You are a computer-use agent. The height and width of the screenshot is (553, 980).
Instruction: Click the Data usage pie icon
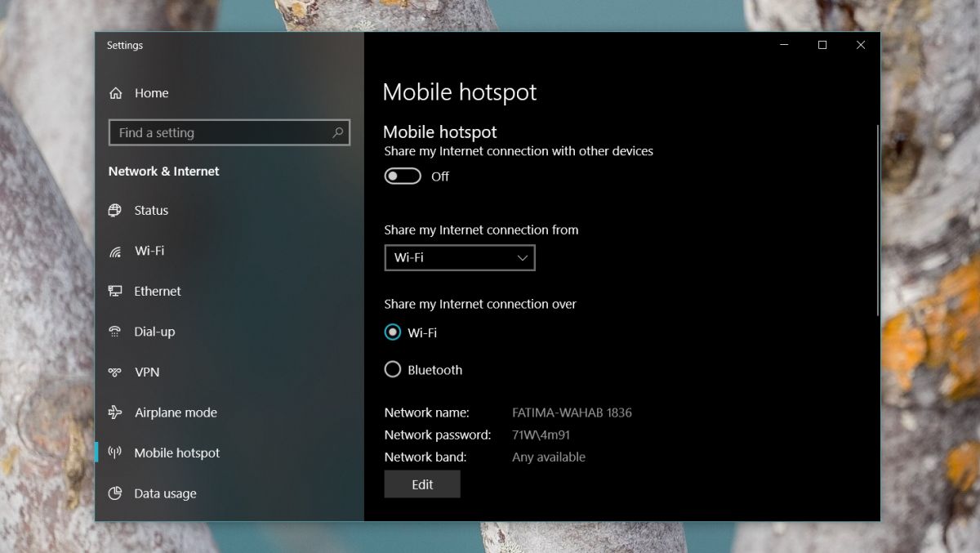[115, 493]
